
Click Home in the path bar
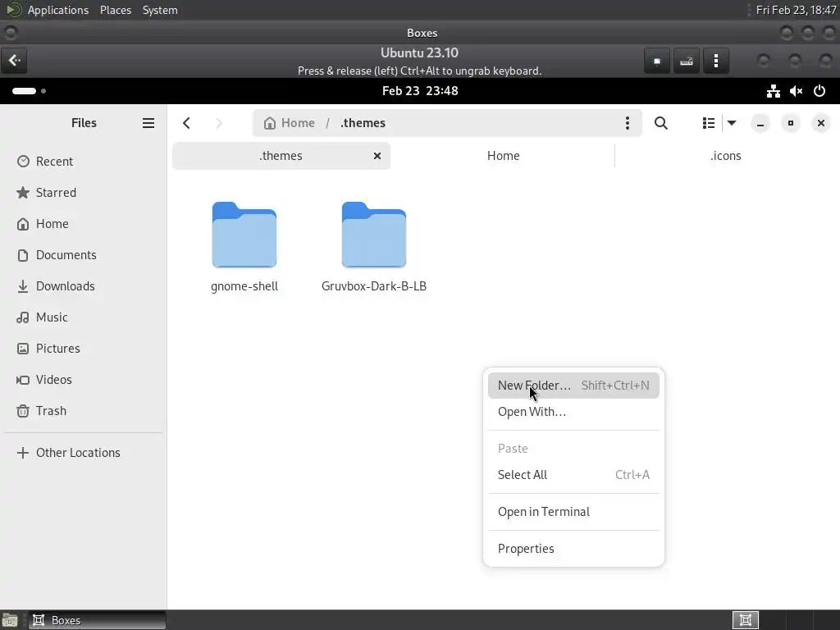coord(290,123)
